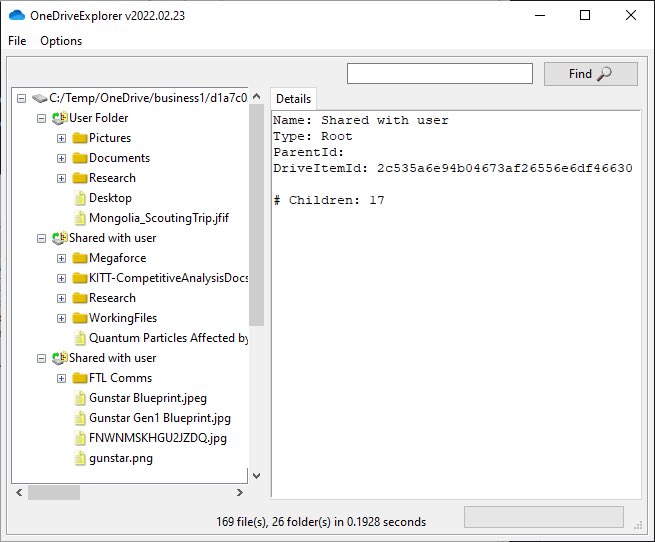Click the FTL Comms folder icon
655x542 pixels.
click(79, 379)
